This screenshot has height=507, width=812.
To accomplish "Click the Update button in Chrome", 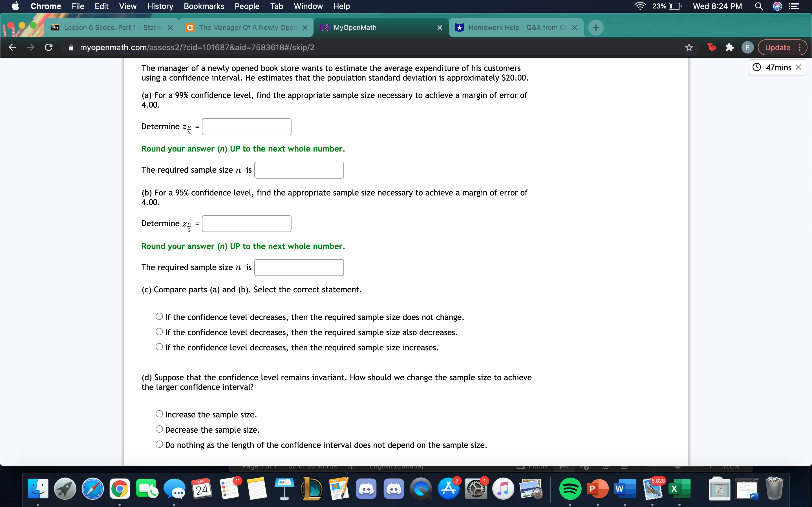I will pos(778,47).
